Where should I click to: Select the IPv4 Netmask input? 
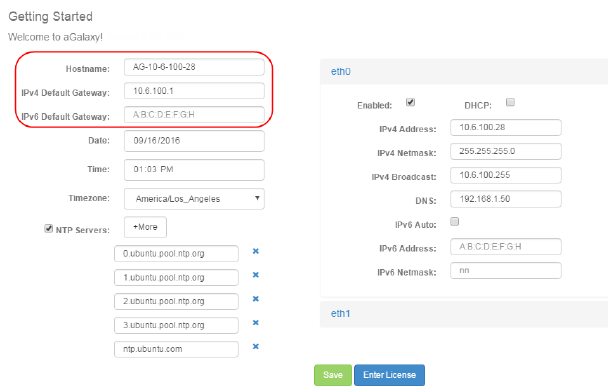pyautogui.click(x=506, y=152)
